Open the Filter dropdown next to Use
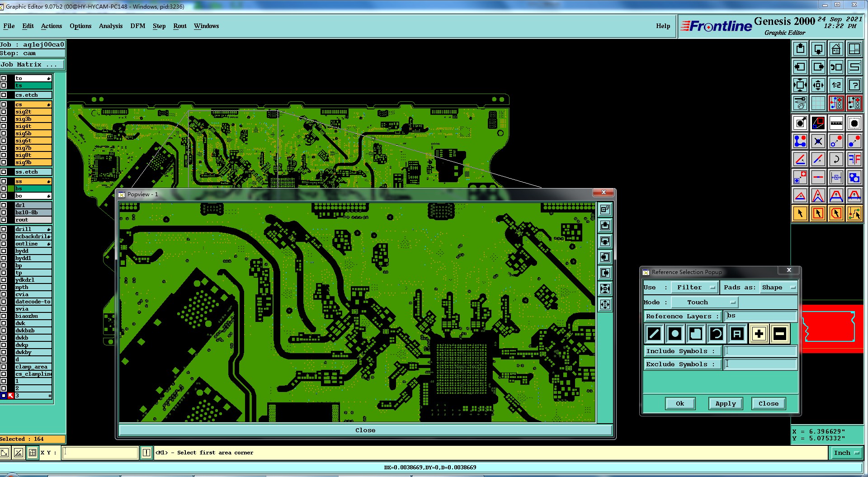The image size is (868, 477). pos(695,288)
